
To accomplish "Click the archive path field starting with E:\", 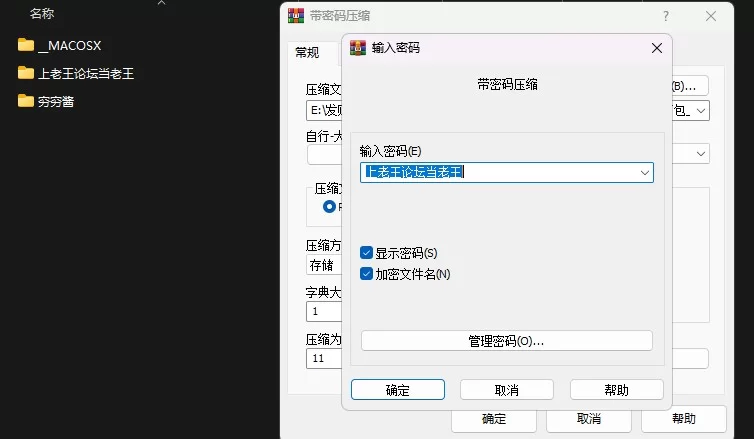I will [x=324, y=111].
